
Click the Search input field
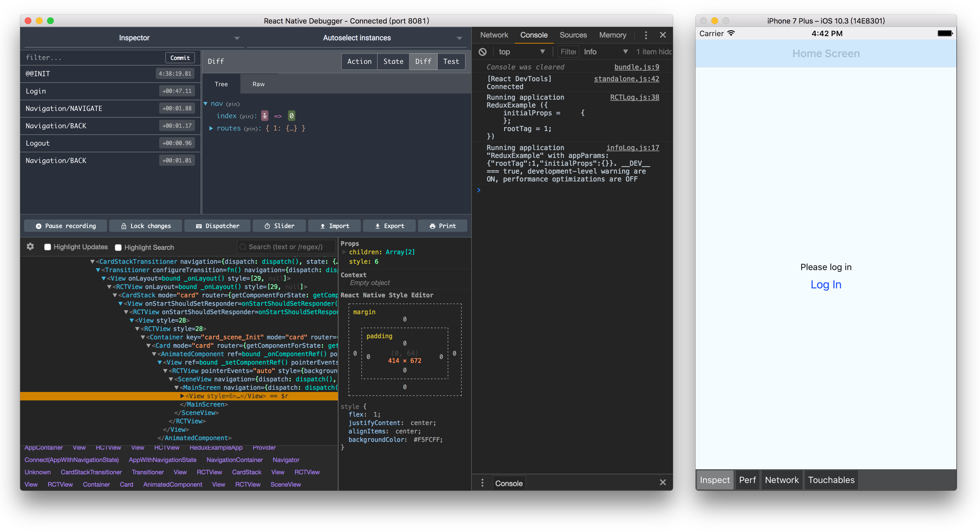pos(286,247)
